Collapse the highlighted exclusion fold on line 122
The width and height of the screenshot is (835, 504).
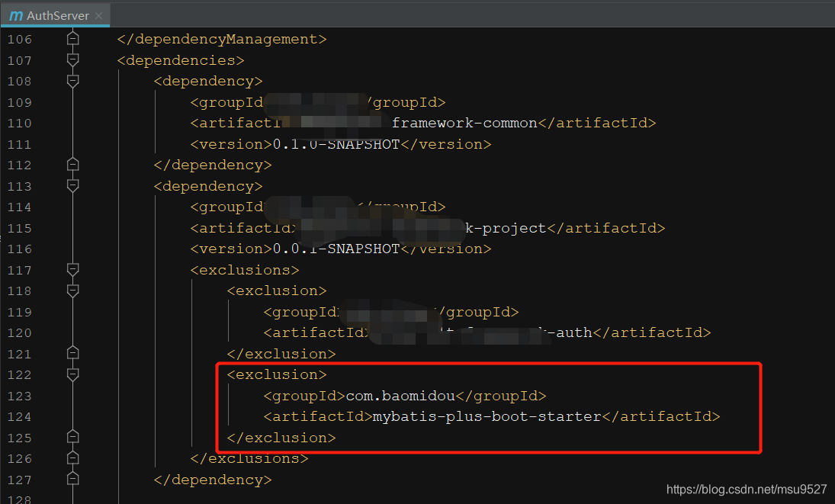(x=72, y=374)
